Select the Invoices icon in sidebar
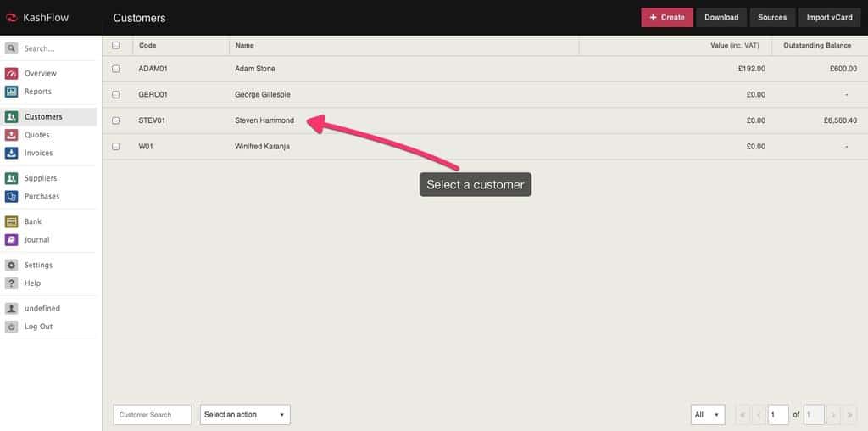This screenshot has height=431, width=868. (x=12, y=154)
